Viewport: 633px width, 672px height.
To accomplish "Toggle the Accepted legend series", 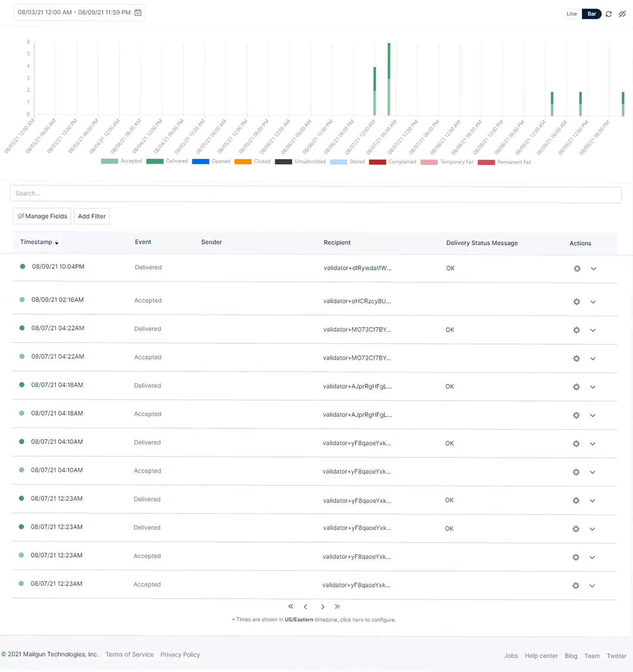I will click(x=121, y=161).
